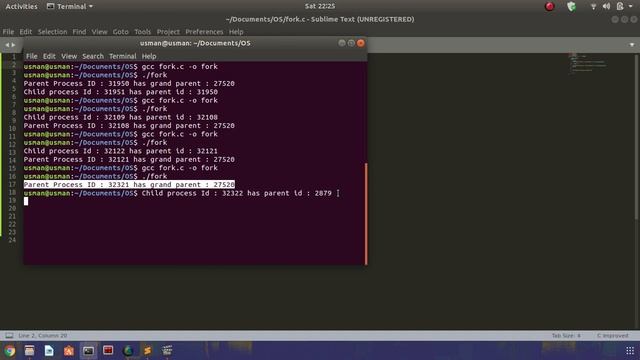Open Ubuntu Software from the dock
Screen dimensions: 640x360
(69, 351)
